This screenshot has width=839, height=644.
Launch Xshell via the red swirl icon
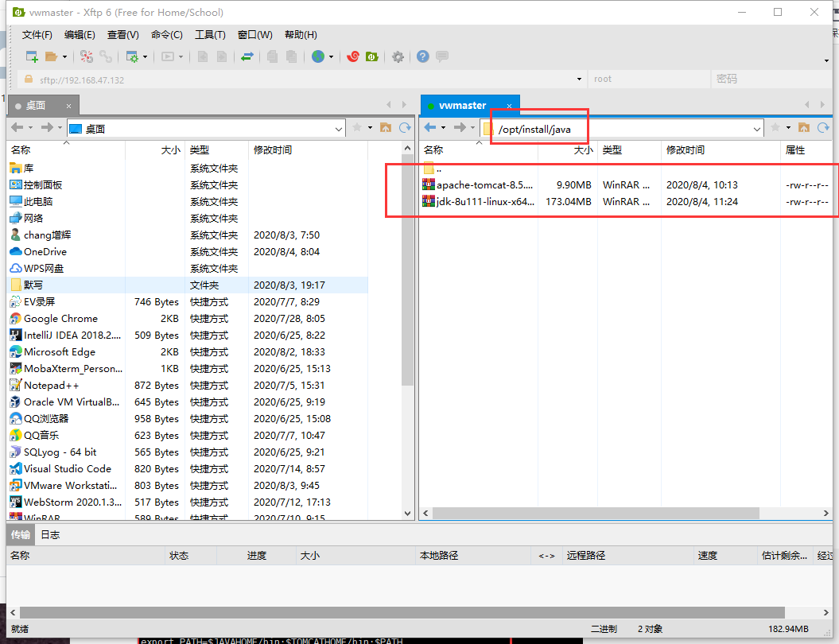tap(352, 56)
